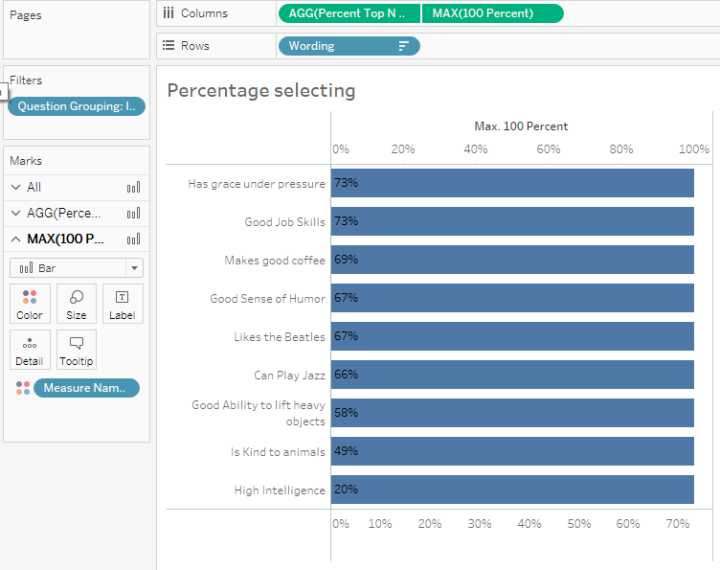Click the Can Play Jazz row label
Viewport: 720px width, 570px height.
[x=289, y=375]
